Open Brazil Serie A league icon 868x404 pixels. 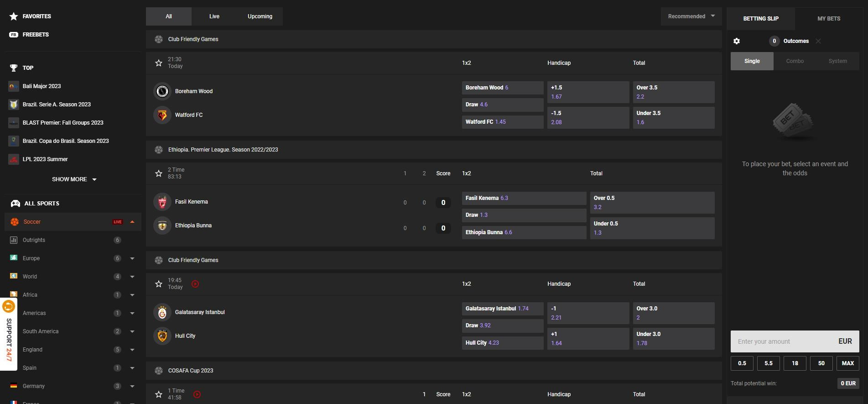[x=14, y=105]
